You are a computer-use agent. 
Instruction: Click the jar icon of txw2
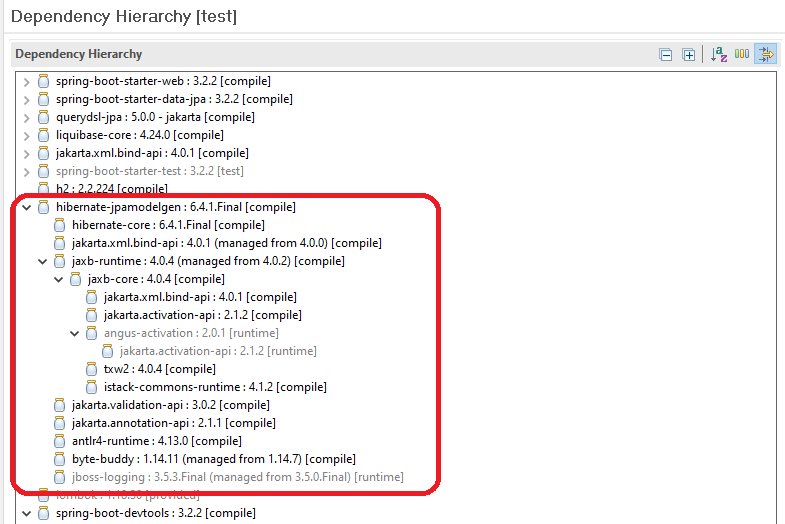point(92,369)
